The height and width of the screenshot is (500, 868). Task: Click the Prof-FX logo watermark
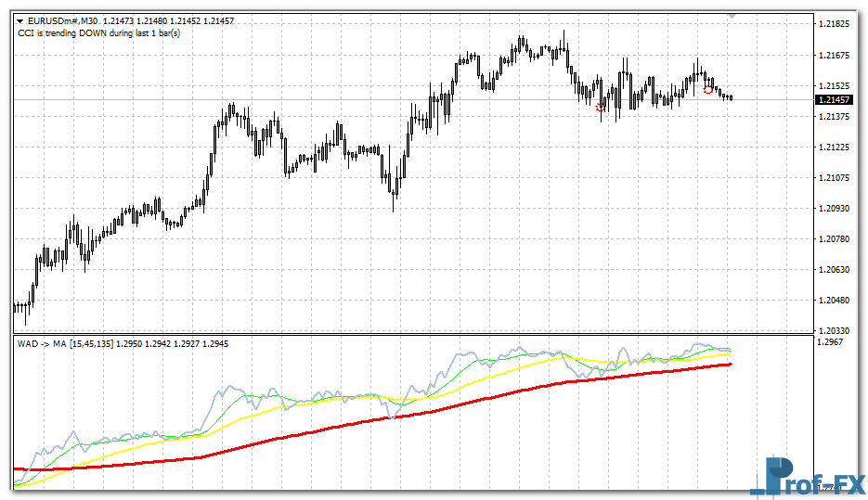(805, 476)
